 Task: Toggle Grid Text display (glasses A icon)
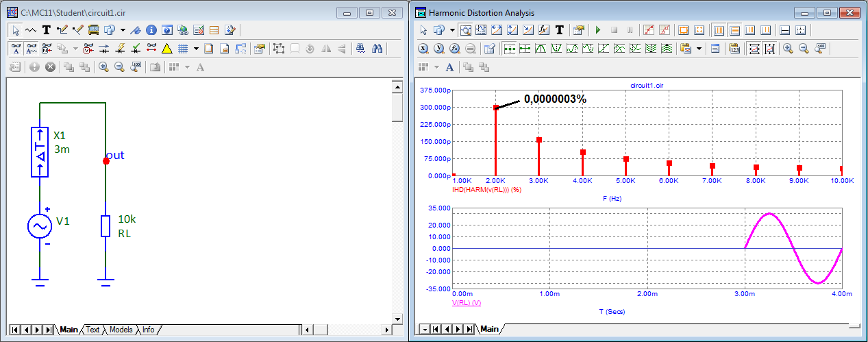[16, 49]
